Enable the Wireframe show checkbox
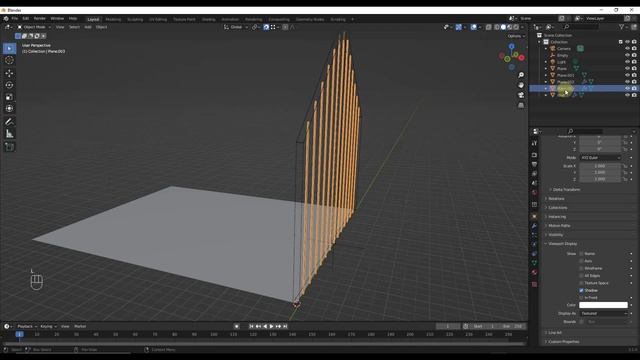The image size is (640, 360). [581, 269]
